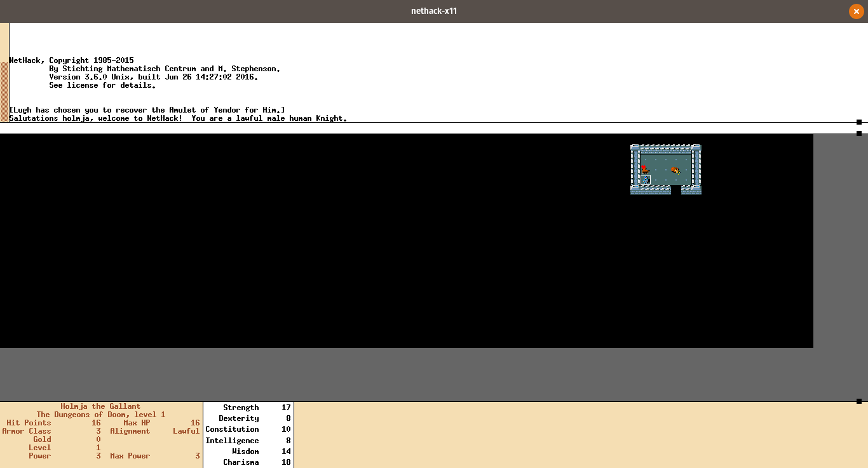Click the Knight player character tile

[x=646, y=180]
